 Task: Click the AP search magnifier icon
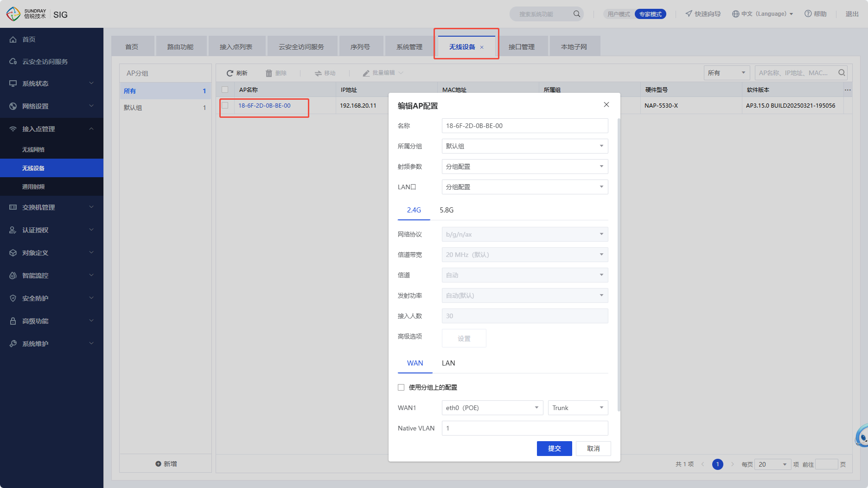[842, 73]
